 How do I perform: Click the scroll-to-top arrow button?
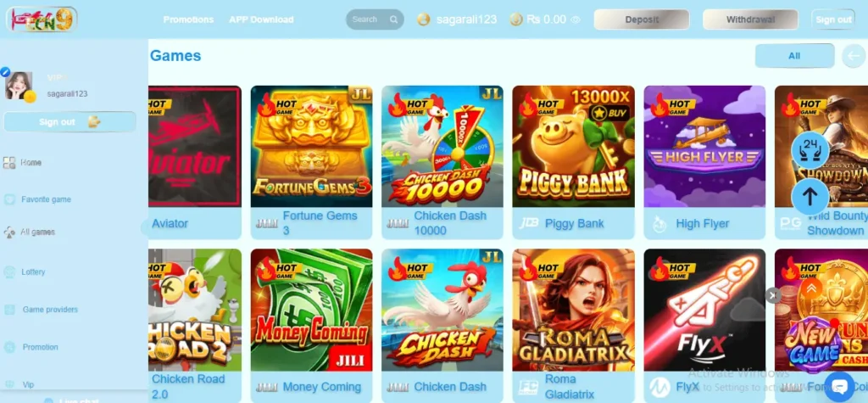coord(810,196)
